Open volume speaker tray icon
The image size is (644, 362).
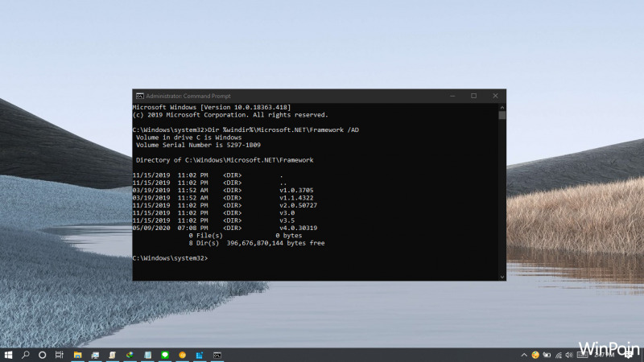[569, 356]
